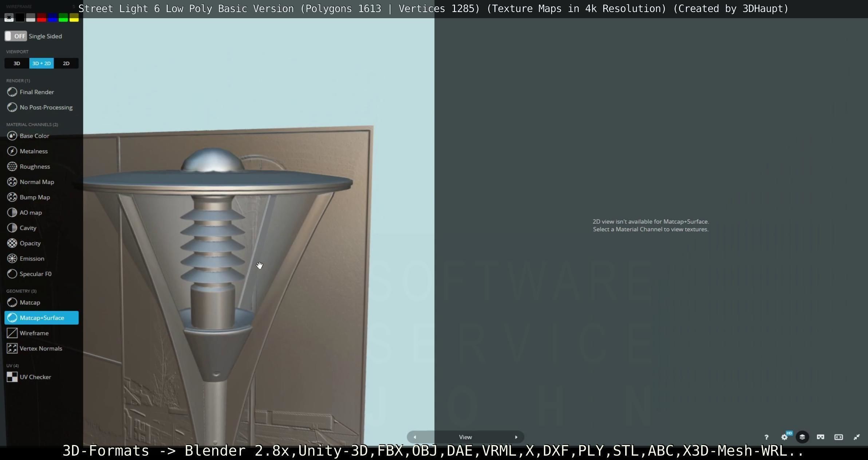Open the theater mode icon
Screen dimensions: 868x460
click(x=839, y=437)
